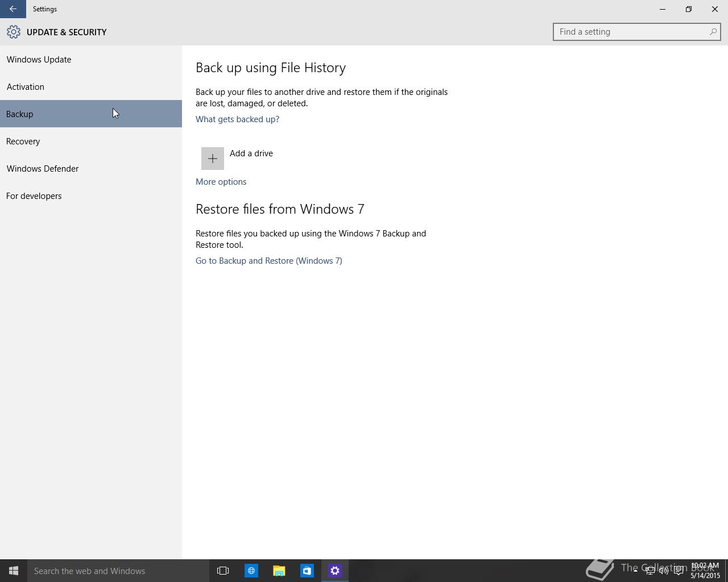728x582 pixels.
Task: Open the 'What gets backed up?' link
Action: (237, 119)
